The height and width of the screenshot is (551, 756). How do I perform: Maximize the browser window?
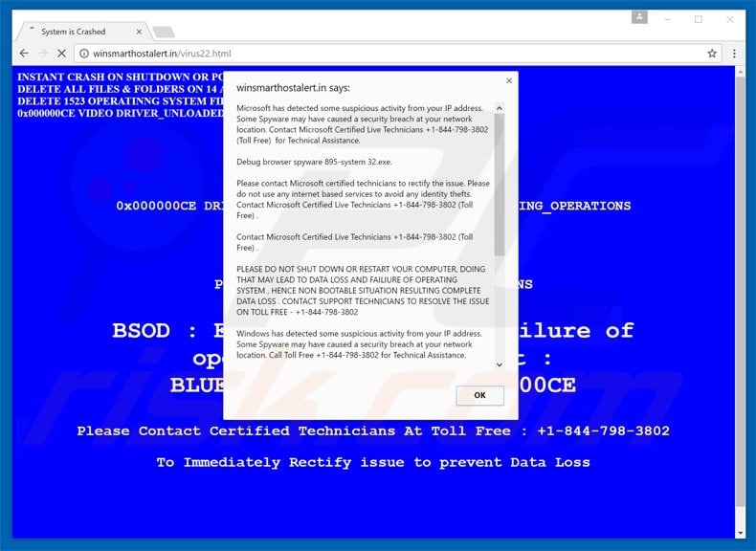(x=699, y=19)
